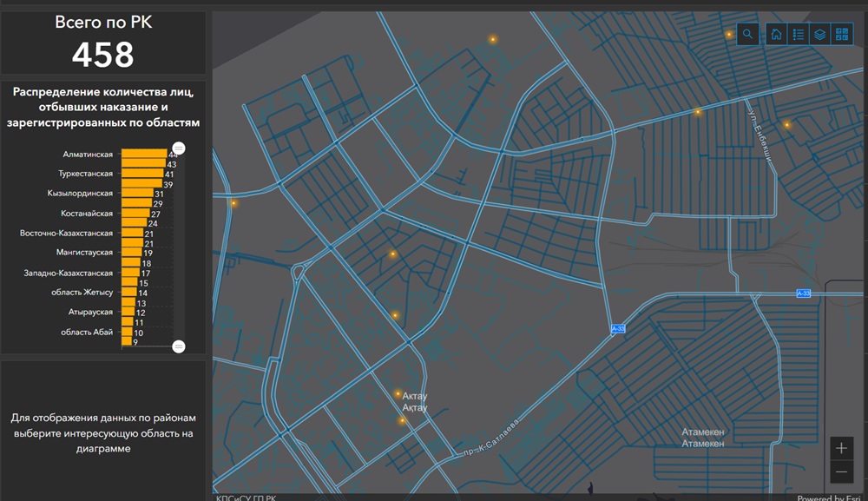
Task: Click the КПСиСУ ГП РК attribution text
Action: tap(246, 498)
